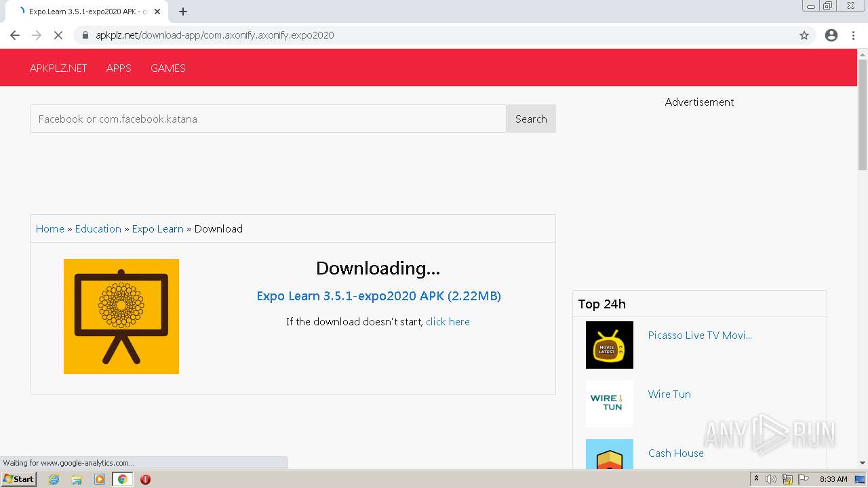
Task: Select the Expo Learn 3.5.1 tab
Action: [87, 12]
